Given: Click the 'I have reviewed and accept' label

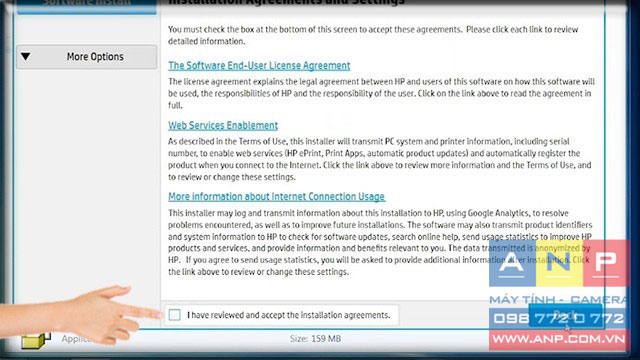Looking at the screenshot, I should click(x=289, y=315).
